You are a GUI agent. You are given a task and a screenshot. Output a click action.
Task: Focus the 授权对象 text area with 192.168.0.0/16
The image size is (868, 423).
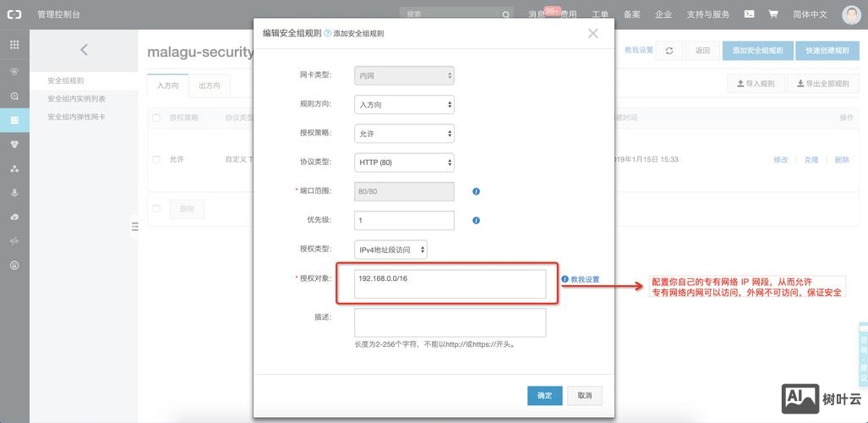[450, 284]
